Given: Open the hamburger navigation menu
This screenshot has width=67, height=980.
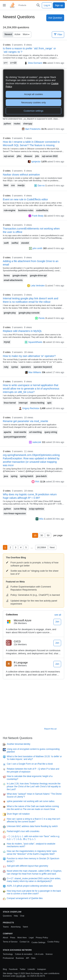Looking at the screenshot, I should point(4,5).
